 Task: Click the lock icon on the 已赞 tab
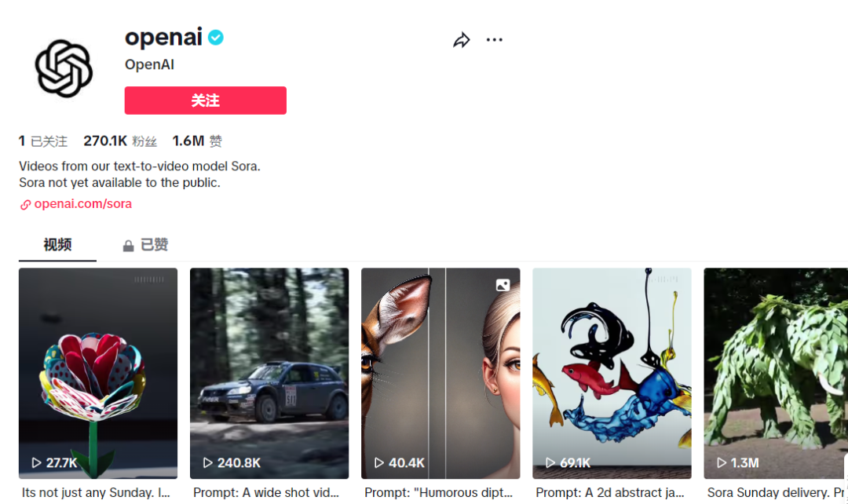pos(128,246)
